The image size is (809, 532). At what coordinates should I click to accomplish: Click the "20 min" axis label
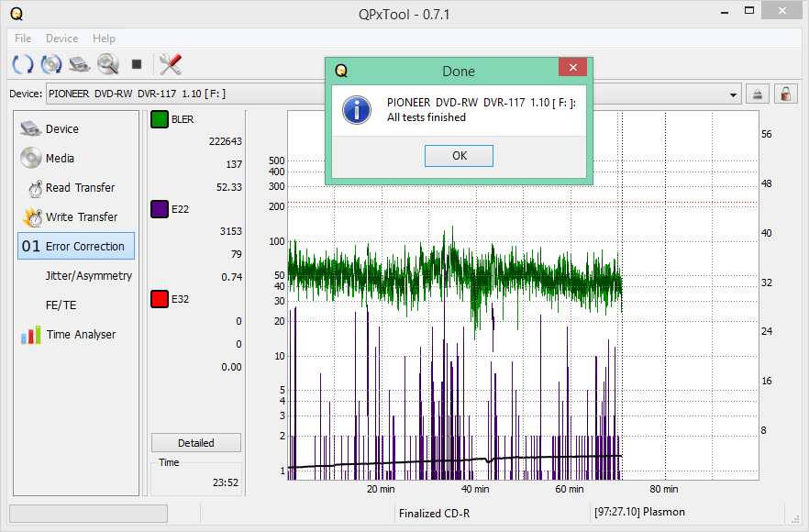[x=381, y=489]
